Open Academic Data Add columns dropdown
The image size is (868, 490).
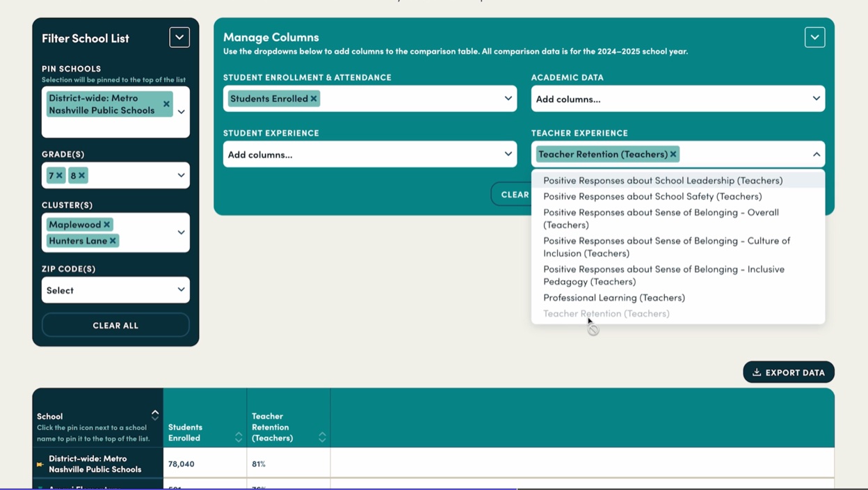point(678,99)
